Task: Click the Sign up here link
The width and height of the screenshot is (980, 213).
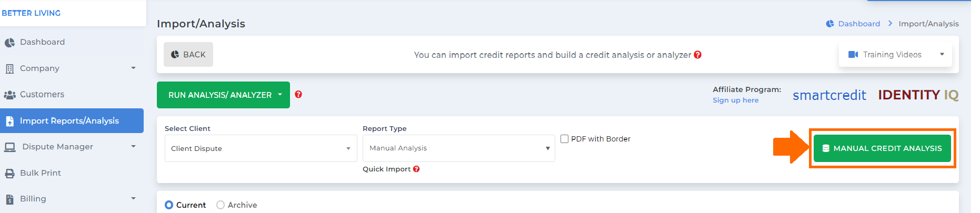Action: click(x=735, y=100)
